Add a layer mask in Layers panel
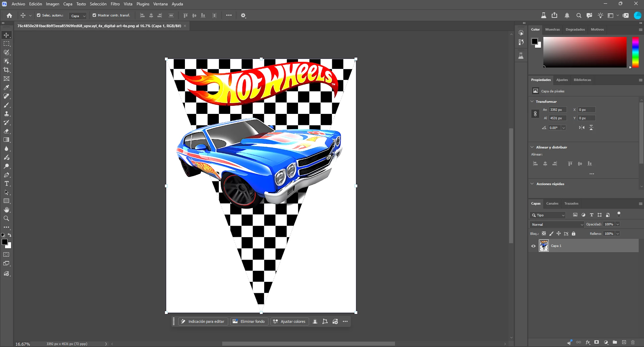644x347 pixels. pyautogui.click(x=596, y=342)
